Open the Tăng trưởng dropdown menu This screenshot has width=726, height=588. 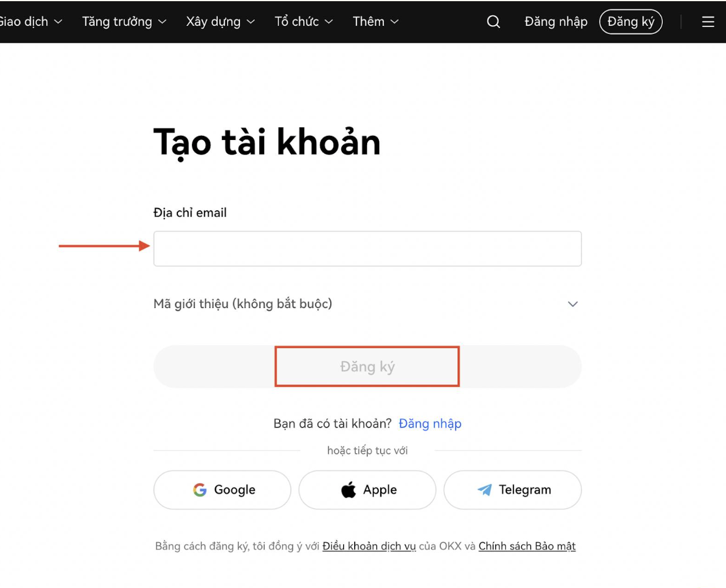[124, 22]
